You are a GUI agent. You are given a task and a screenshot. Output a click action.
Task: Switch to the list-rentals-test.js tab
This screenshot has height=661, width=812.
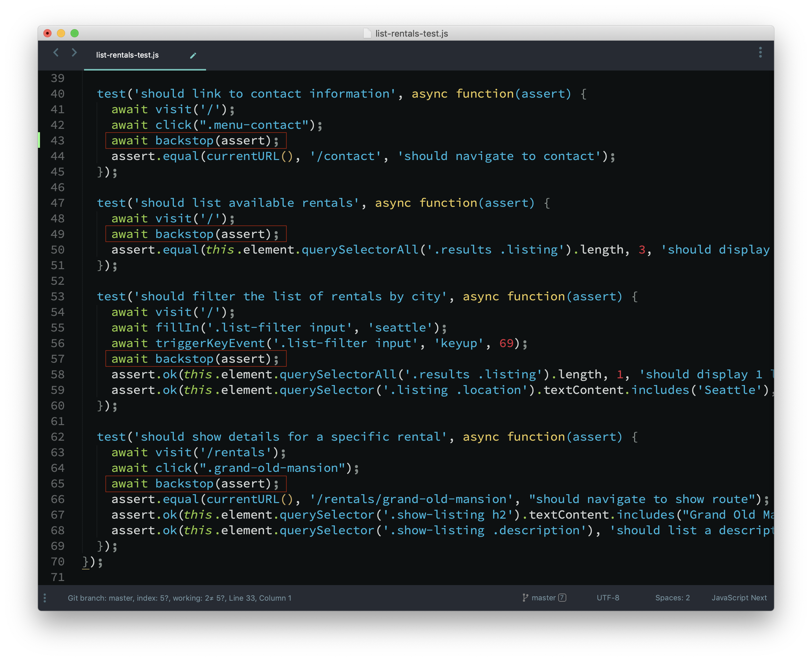[127, 55]
